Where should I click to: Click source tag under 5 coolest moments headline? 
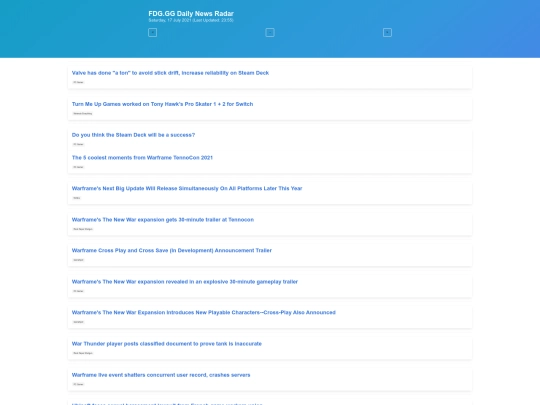[78, 167]
